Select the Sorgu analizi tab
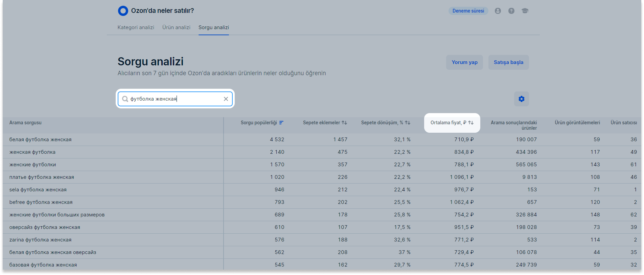This screenshot has width=644, height=275. click(x=213, y=27)
